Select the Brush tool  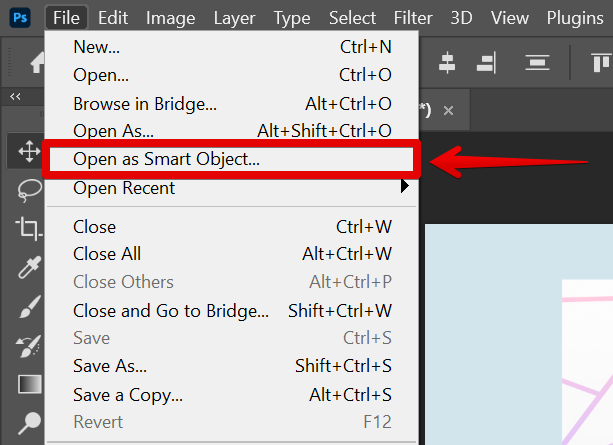pyautogui.click(x=28, y=307)
